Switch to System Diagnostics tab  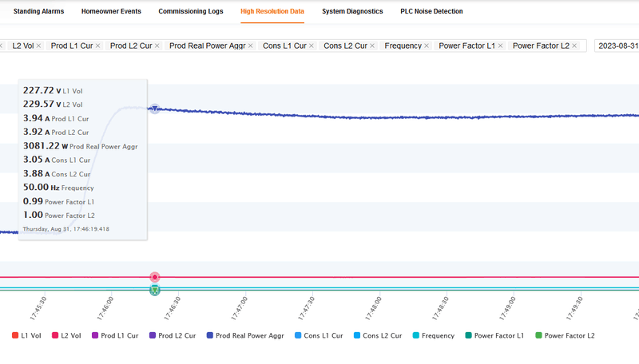[352, 11]
